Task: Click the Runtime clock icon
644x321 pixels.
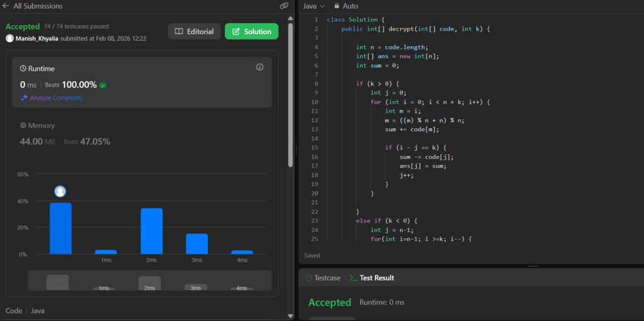Action: [x=23, y=69]
